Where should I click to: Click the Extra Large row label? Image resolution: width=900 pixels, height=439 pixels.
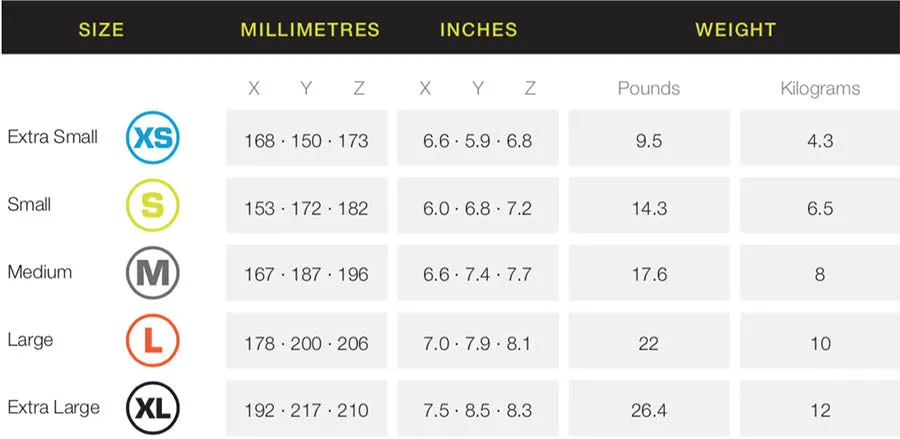[x=53, y=407]
